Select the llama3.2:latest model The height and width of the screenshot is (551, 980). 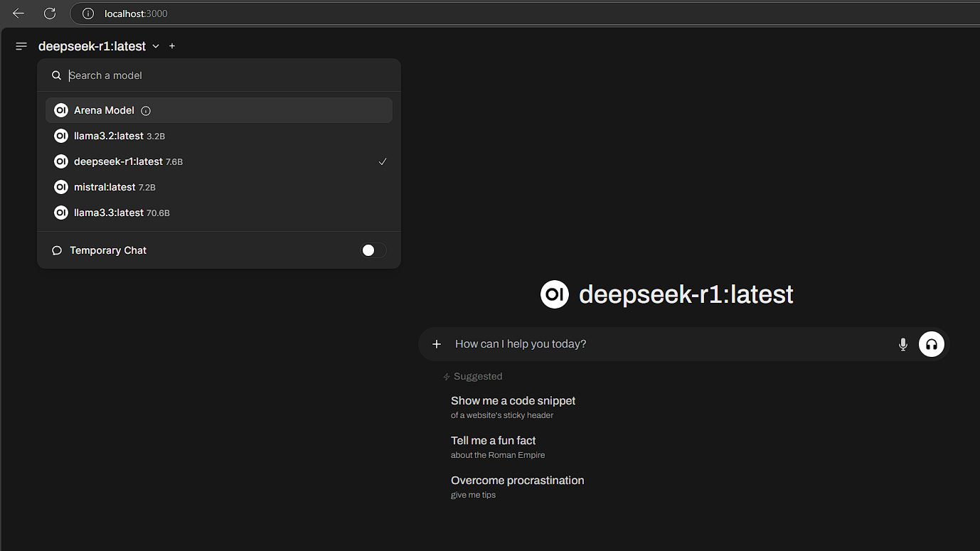(219, 136)
